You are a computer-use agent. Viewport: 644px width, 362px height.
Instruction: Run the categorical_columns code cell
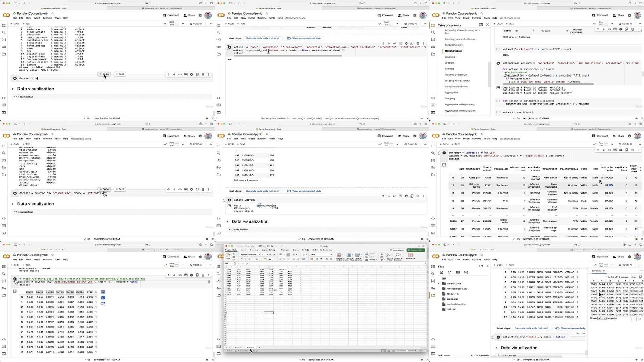(498, 63)
